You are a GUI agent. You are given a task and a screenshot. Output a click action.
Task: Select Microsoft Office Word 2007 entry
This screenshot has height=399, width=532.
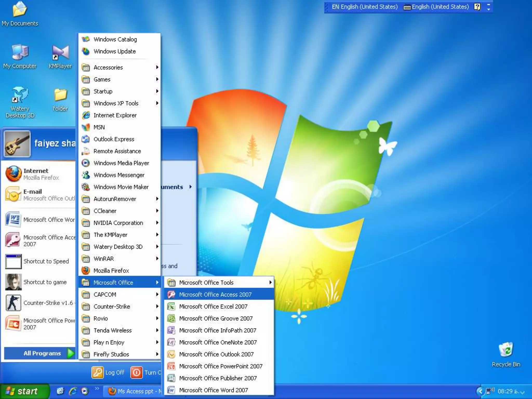tap(213, 390)
